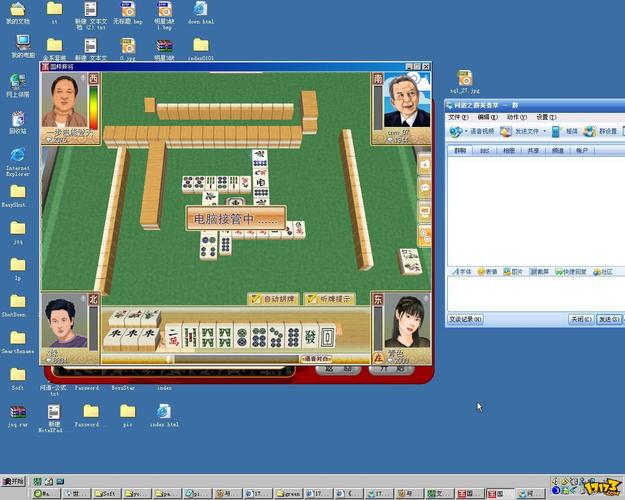Click the east player female avatar

pyautogui.click(x=407, y=321)
